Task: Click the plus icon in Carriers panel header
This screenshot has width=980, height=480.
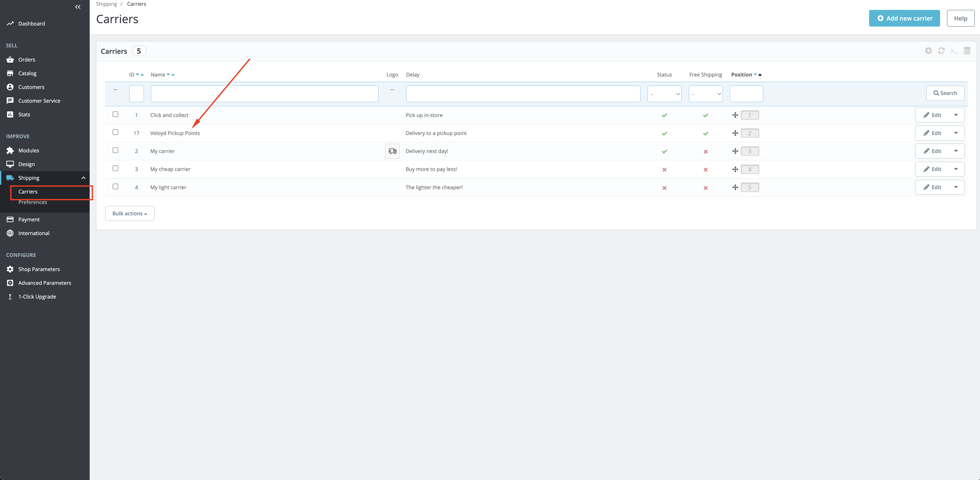Action: (928, 51)
